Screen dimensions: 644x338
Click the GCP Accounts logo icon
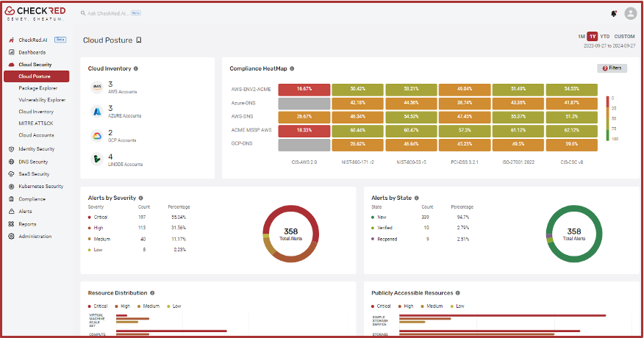pyautogui.click(x=96, y=135)
